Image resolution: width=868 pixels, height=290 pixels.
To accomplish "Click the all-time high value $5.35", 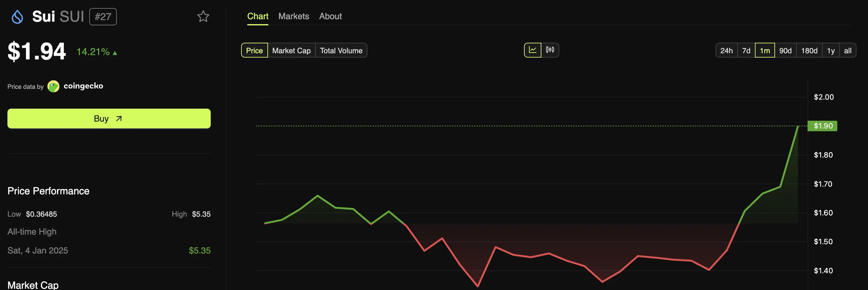I will click(x=200, y=250).
